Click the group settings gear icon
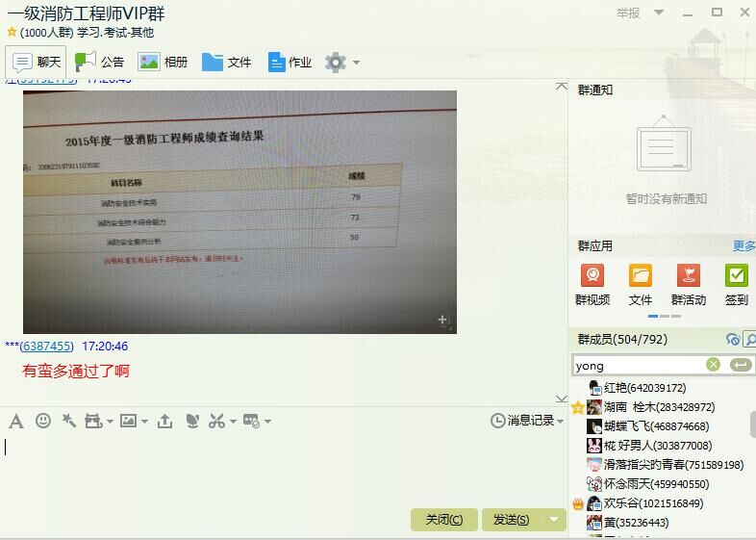The height and width of the screenshot is (540, 756). click(336, 63)
